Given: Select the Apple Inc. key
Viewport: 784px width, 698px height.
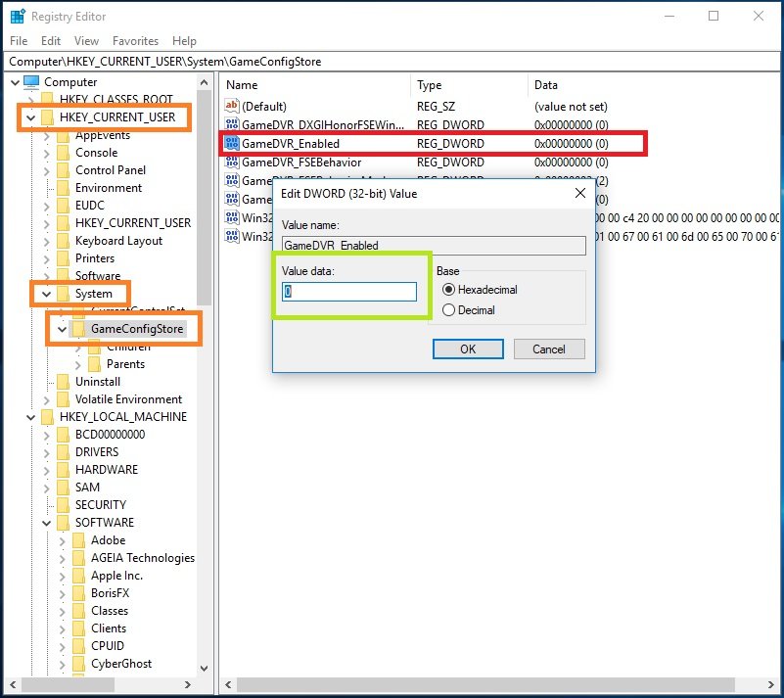Looking at the screenshot, I should 116,576.
